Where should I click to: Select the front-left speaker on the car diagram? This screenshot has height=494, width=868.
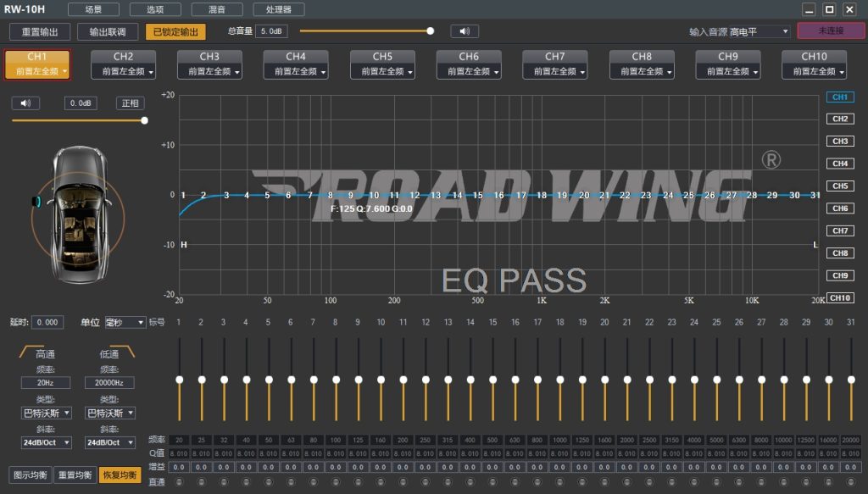click(x=37, y=202)
